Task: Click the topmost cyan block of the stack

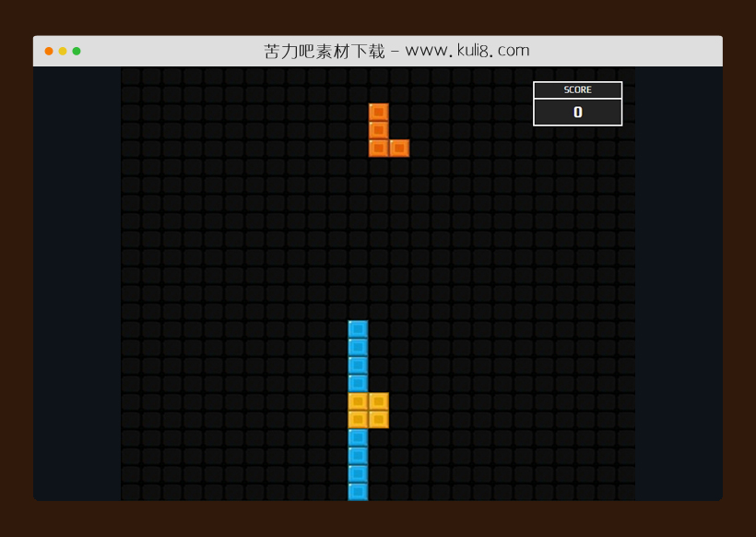Action: [x=358, y=329]
